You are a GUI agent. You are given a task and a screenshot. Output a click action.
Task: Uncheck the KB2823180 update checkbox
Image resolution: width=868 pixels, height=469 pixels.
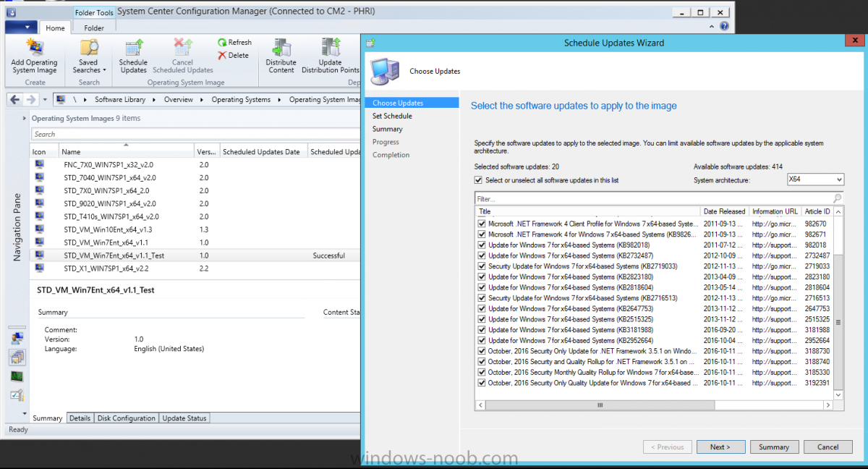click(482, 277)
